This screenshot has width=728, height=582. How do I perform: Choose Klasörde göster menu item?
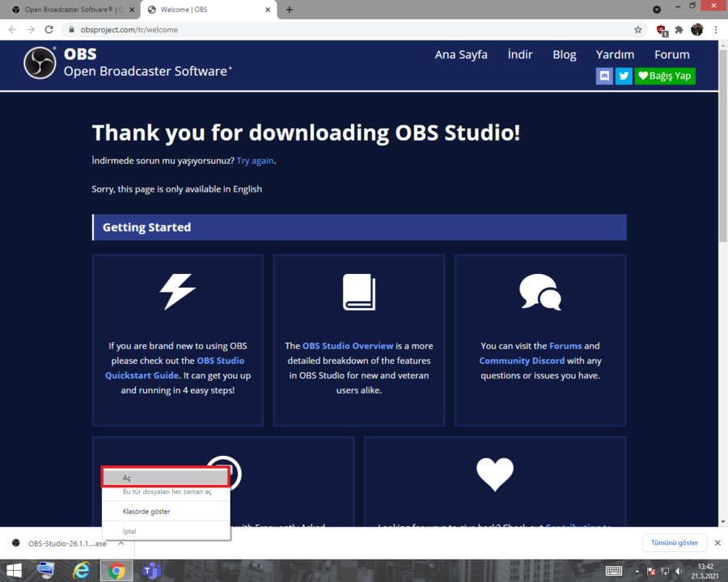tap(166, 512)
